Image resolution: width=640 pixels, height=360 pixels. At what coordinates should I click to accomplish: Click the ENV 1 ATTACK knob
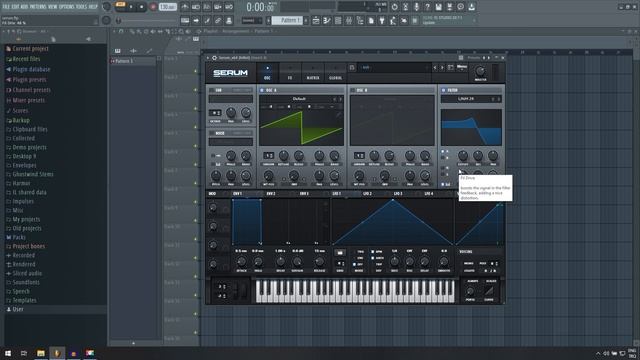click(241, 261)
